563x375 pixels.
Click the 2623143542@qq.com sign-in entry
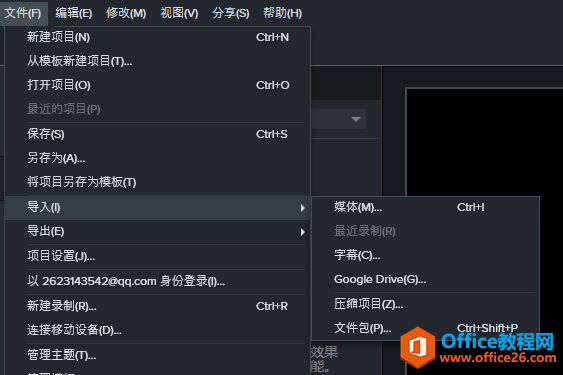click(158, 281)
